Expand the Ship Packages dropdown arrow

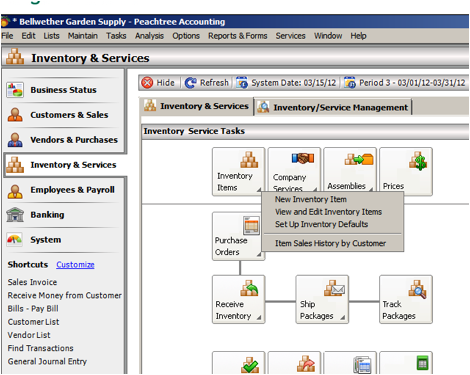[x=342, y=317]
